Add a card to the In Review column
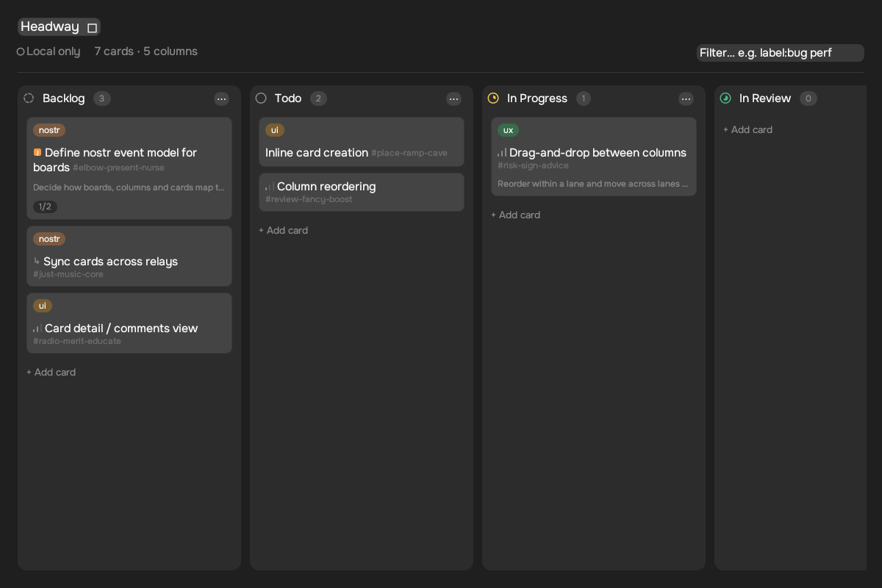The width and height of the screenshot is (882, 588). [x=748, y=130]
